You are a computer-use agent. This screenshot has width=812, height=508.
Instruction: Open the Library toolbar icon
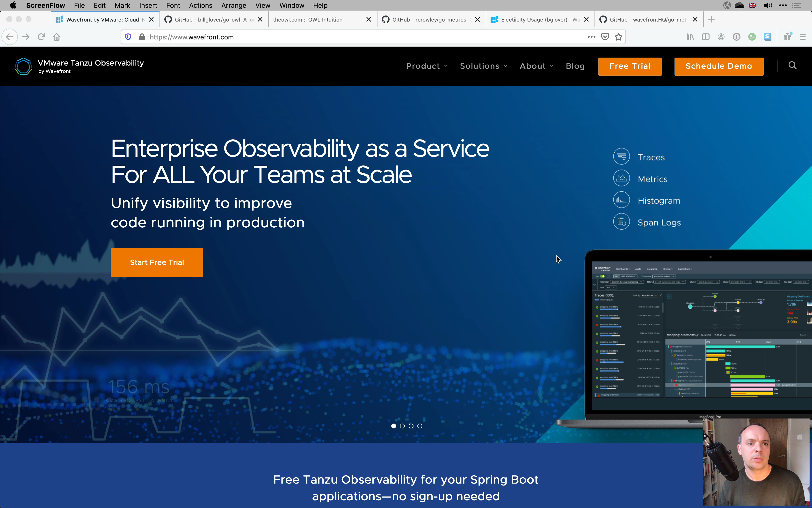point(690,37)
